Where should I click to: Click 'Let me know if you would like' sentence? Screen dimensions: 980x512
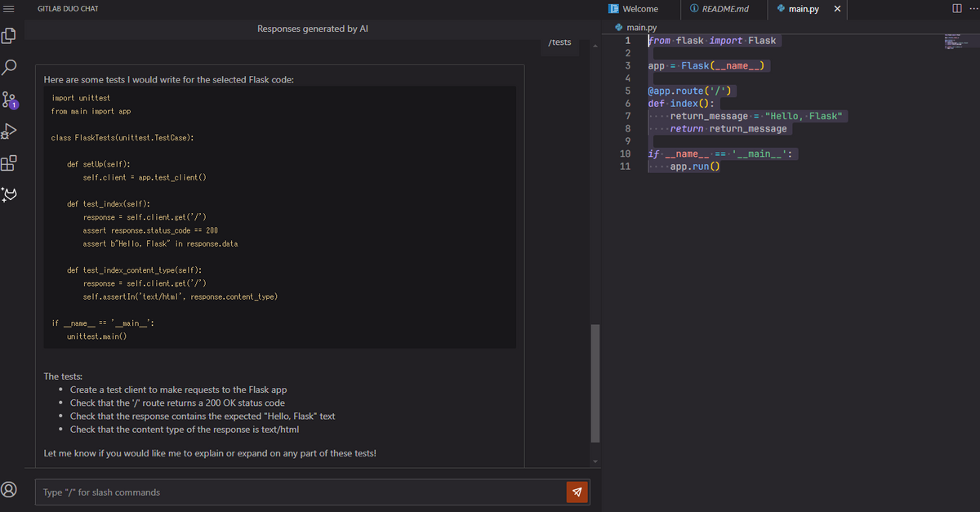coord(210,452)
